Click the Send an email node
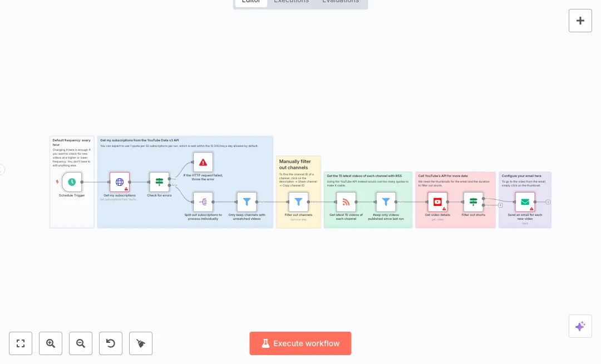 [525, 202]
